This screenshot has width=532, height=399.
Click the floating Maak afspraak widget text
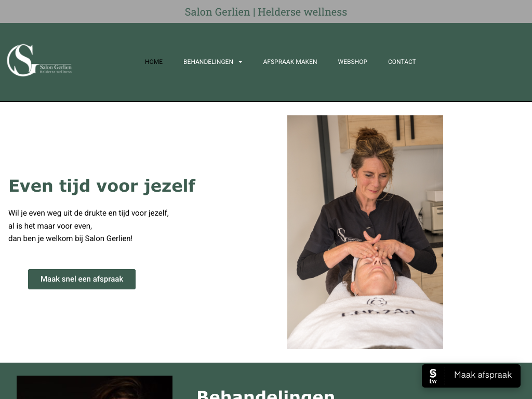click(x=483, y=375)
